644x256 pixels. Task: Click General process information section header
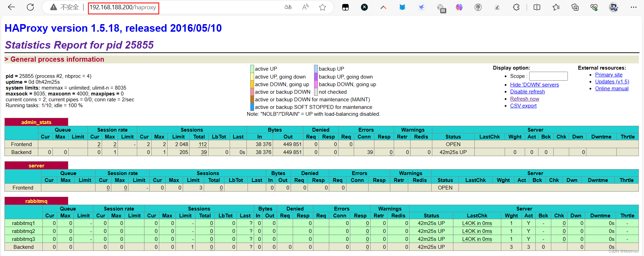pos(57,59)
